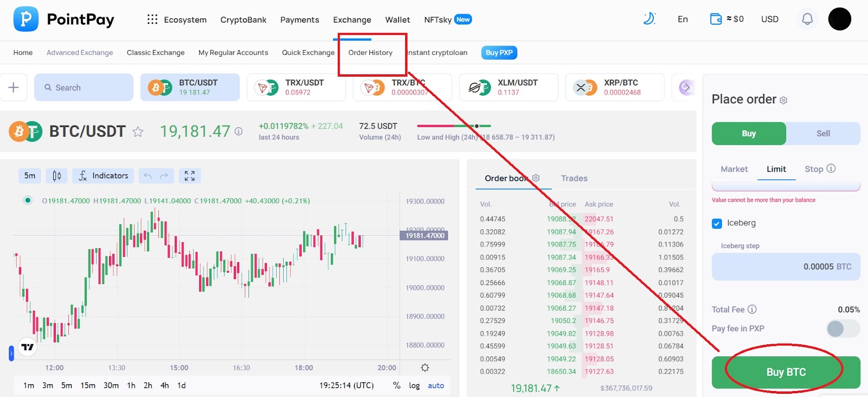The width and height of the screenshot is (868, 397).
Task: Toggle the green symbol status dot on chart
Action: pyautogui.click(x=28, y=200)
